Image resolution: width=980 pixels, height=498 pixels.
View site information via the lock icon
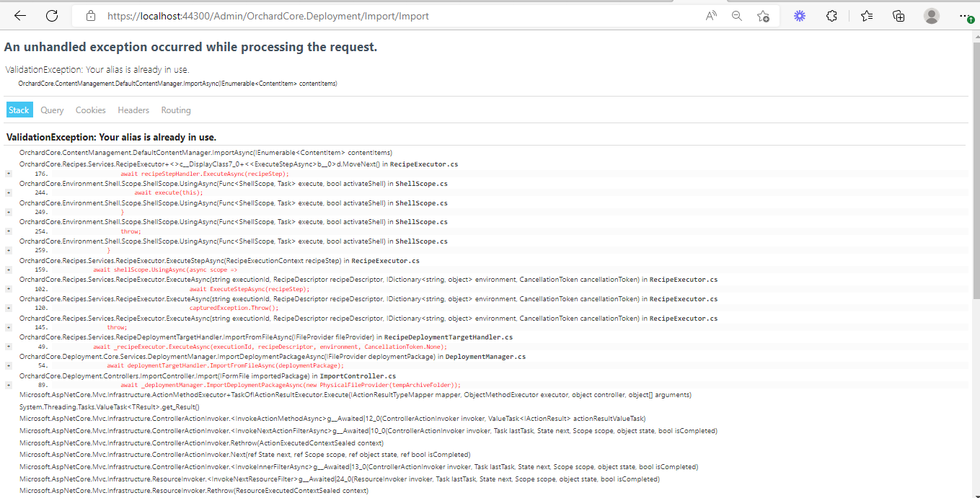pos(90,15)
